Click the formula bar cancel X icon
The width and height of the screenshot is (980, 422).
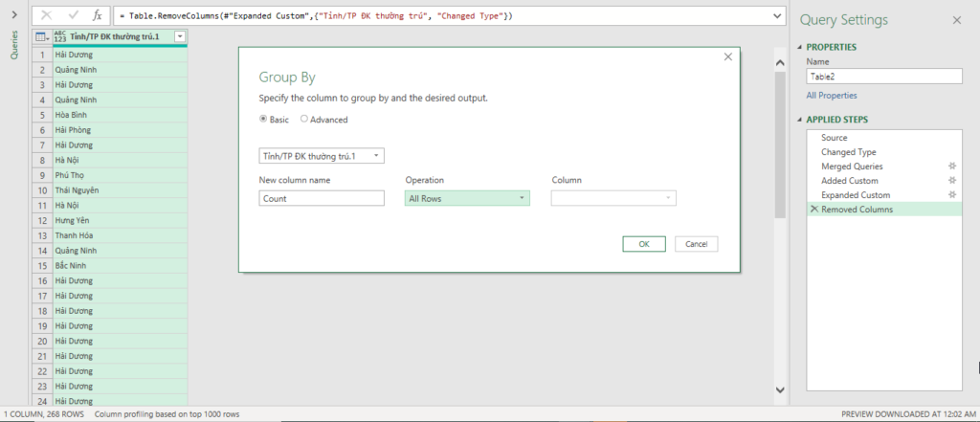click(47, 16)
